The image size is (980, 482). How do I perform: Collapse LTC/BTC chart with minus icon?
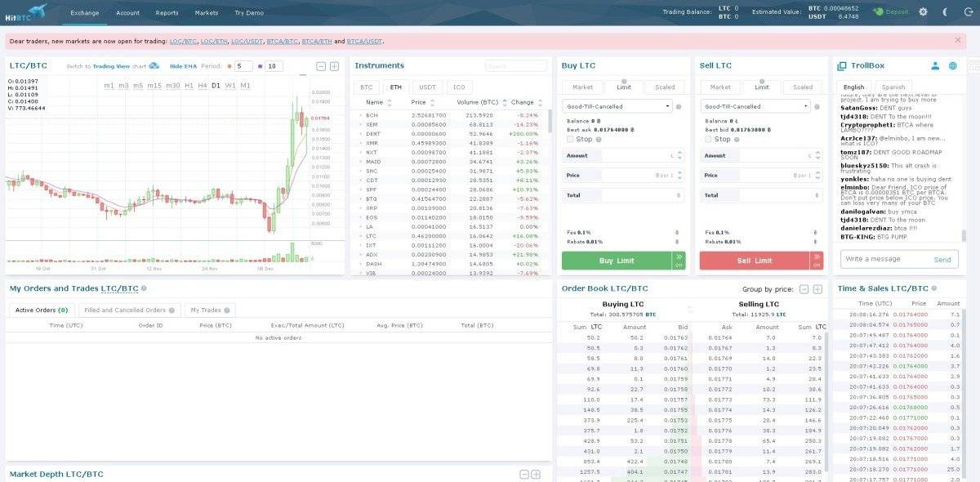(x=322, y=66)
